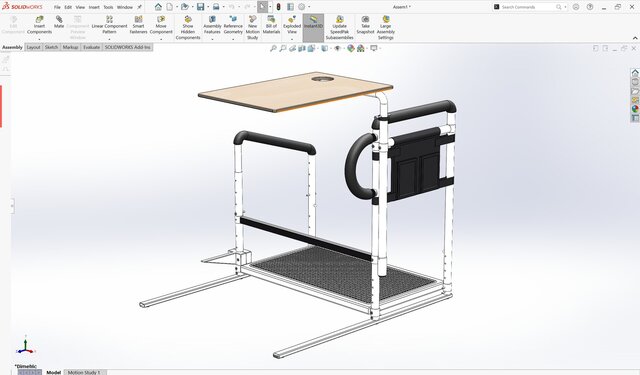Open the Window menu

tap(125, 7)
